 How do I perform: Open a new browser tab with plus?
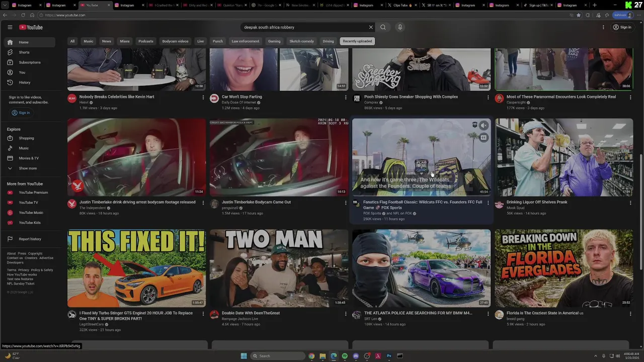[595, 5]
